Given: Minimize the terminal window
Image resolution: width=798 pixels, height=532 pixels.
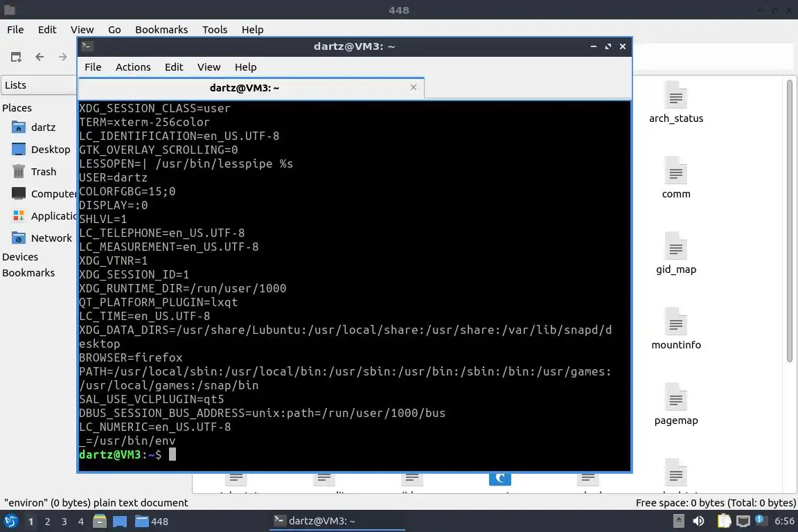Looking at the screenshot, I should click(594, 46).
